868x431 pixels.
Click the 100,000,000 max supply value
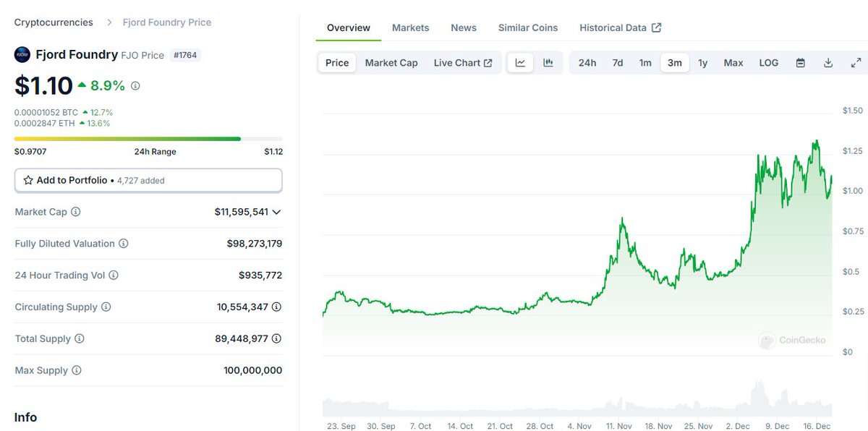[253, 370]
